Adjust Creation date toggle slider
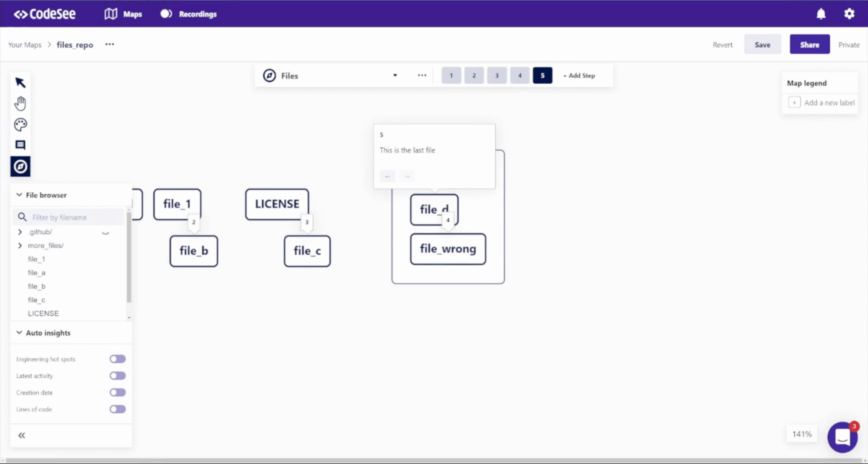 click(x=117, y=392)
